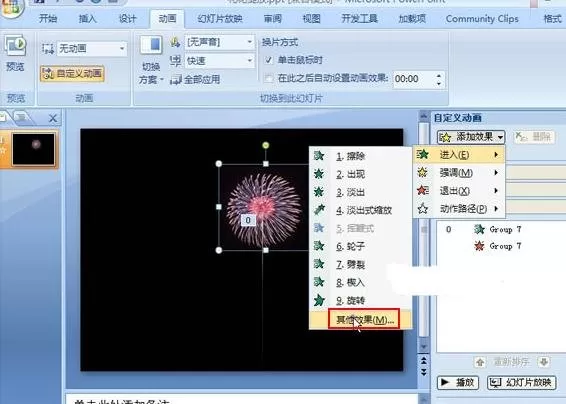Choose the 4. 淡出式缩放 effect
The height and width of the screenshot is (404, 566).
(361, 210)
